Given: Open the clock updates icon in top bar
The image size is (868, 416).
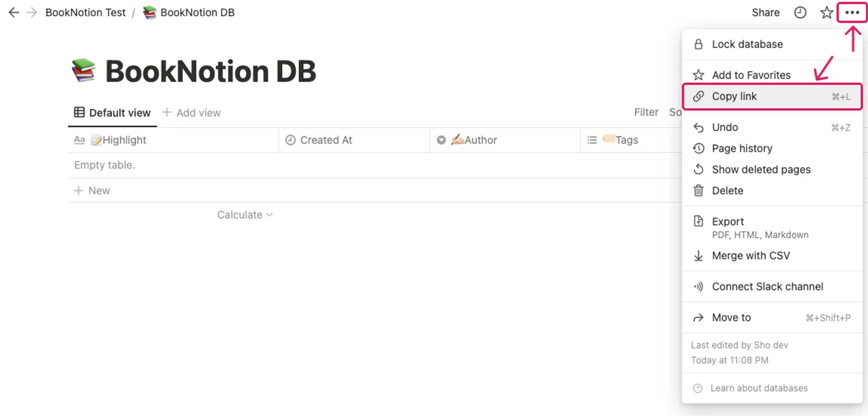Looking at the screenshot, I should coord(800,12).
